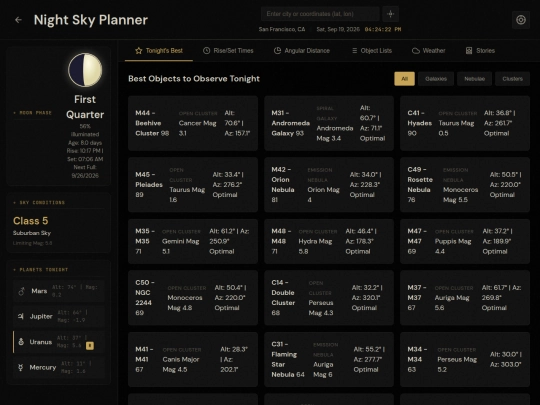Click the Sat, Sep 19, 2026 date
The image size is (540, 405).
(338, 29)
